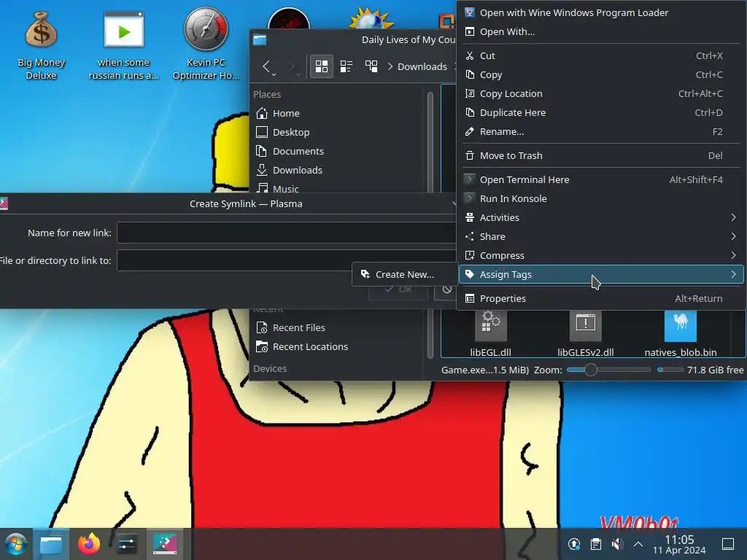Open the clipboard tray icon
The width and height of the screenshot is (747, 560).
pyautogui.click(x=595, y=544)
